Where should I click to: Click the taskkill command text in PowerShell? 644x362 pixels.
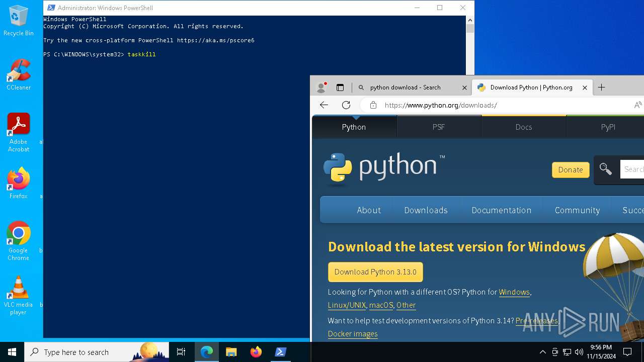pos(141,54)
